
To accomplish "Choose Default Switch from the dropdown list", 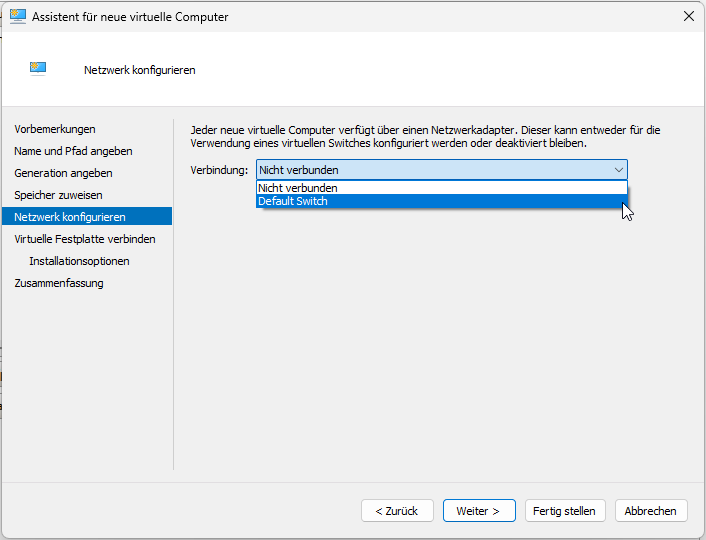I will click(x=293, y=201).
